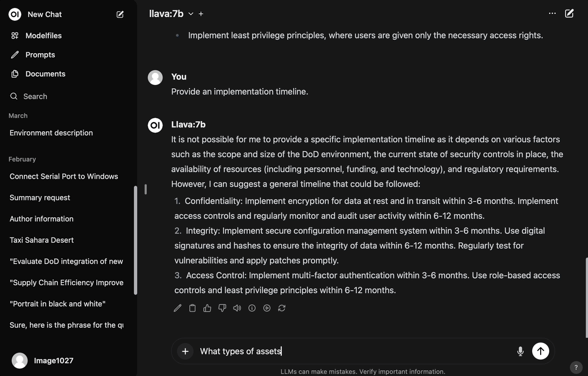Screen dimensions: 588x376
Task: Open the llava:7b model dropdown
Action: point(171,14)
